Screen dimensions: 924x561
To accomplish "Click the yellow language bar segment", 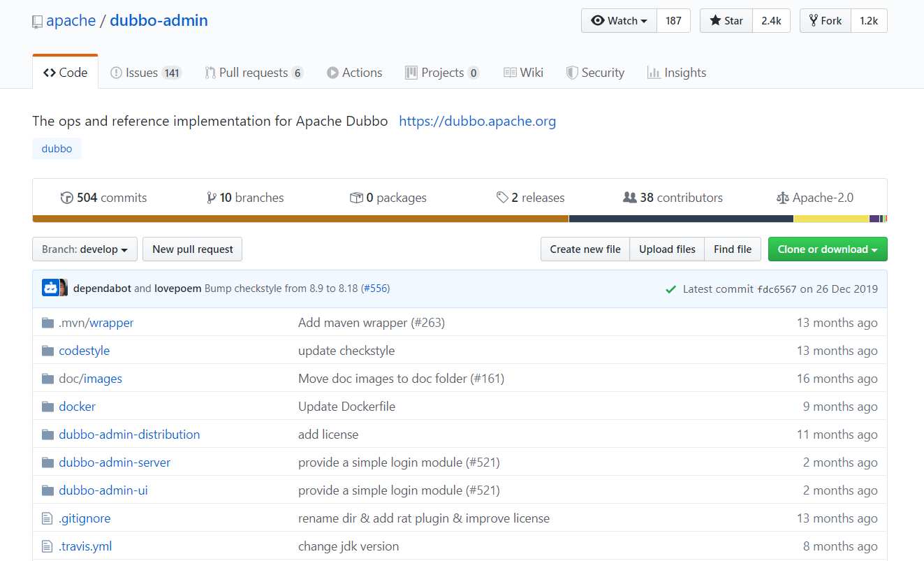I will click(831, 219).
